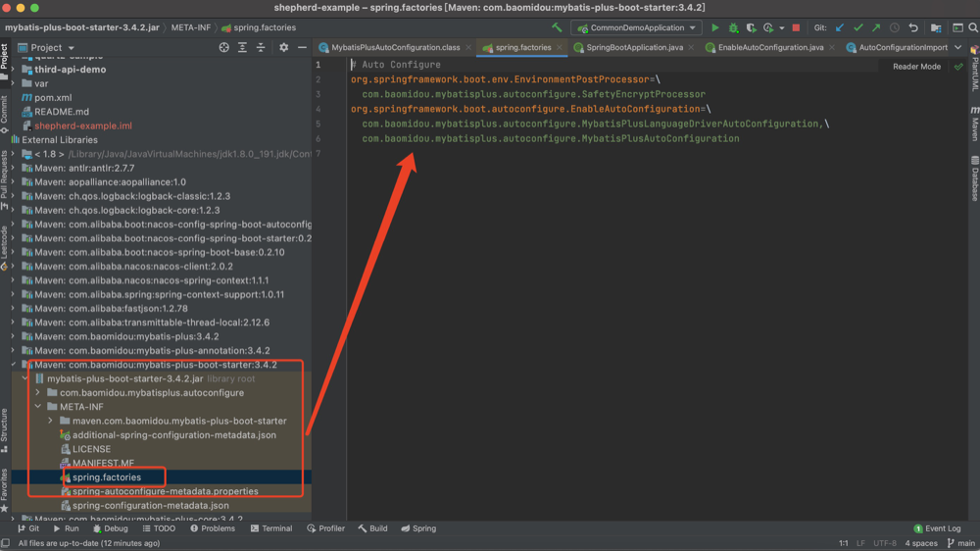Click META-INF breadcrumb in navigation bar
The image size is (980, 551).
click(x=191, y=27)
